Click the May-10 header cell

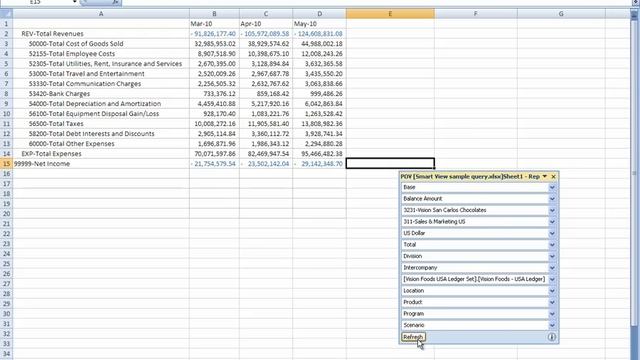[319, 24]
